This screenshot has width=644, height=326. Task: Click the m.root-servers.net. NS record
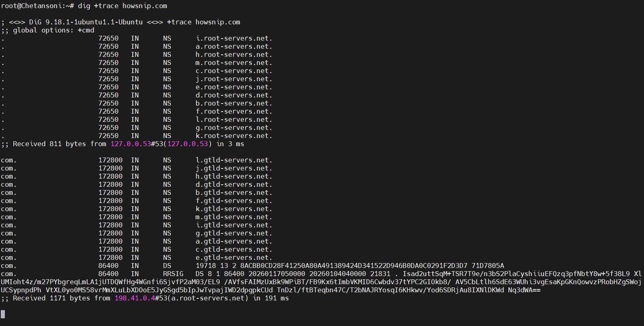click(234, 63)
